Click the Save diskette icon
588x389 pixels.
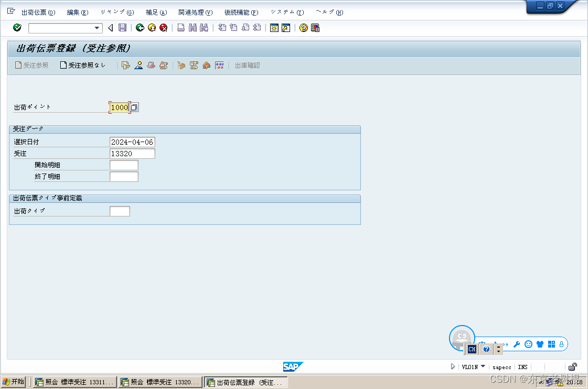(123, 28)
